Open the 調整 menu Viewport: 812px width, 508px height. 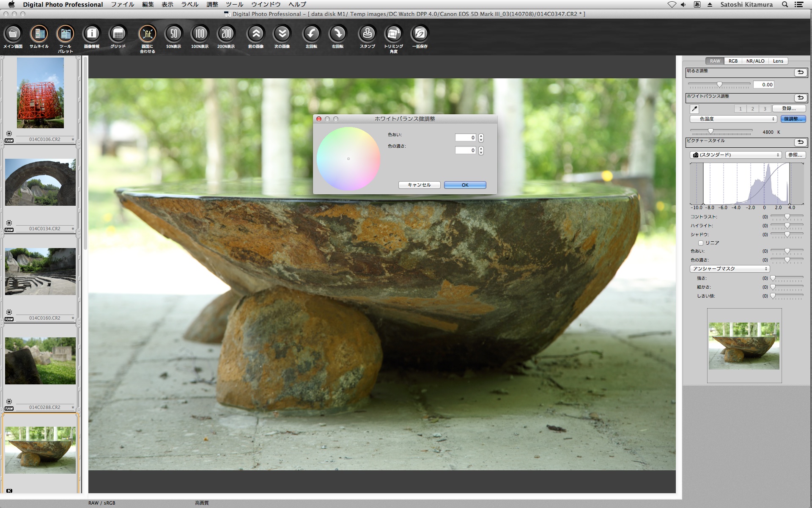pos(212,5)
